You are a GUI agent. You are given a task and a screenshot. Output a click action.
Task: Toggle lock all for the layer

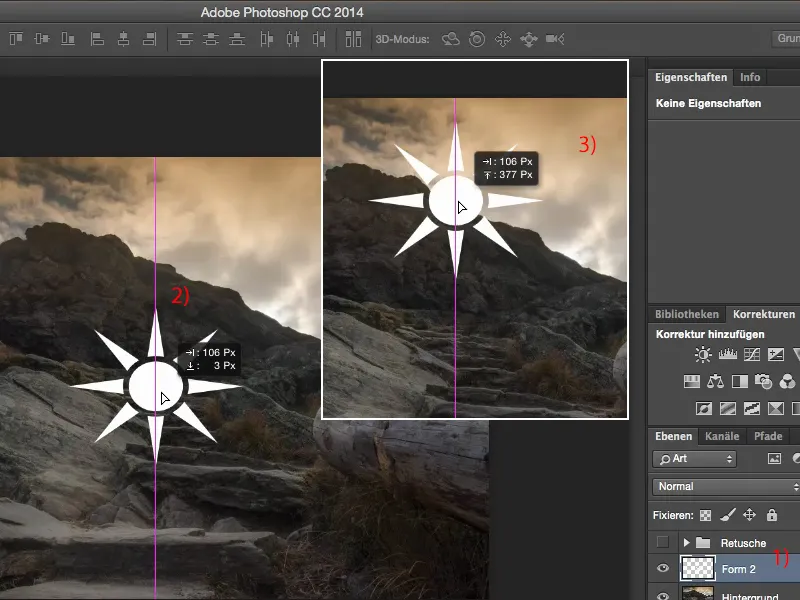[x=771, y=515]
